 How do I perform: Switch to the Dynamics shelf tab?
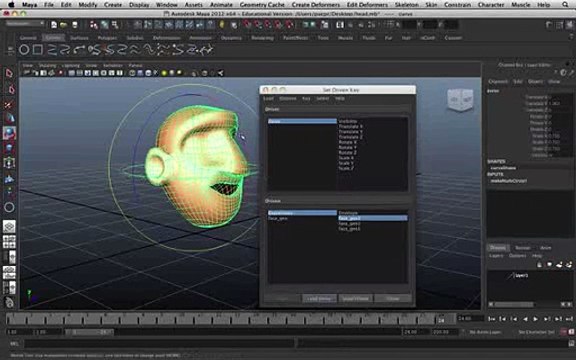click(x=231, y=38)
